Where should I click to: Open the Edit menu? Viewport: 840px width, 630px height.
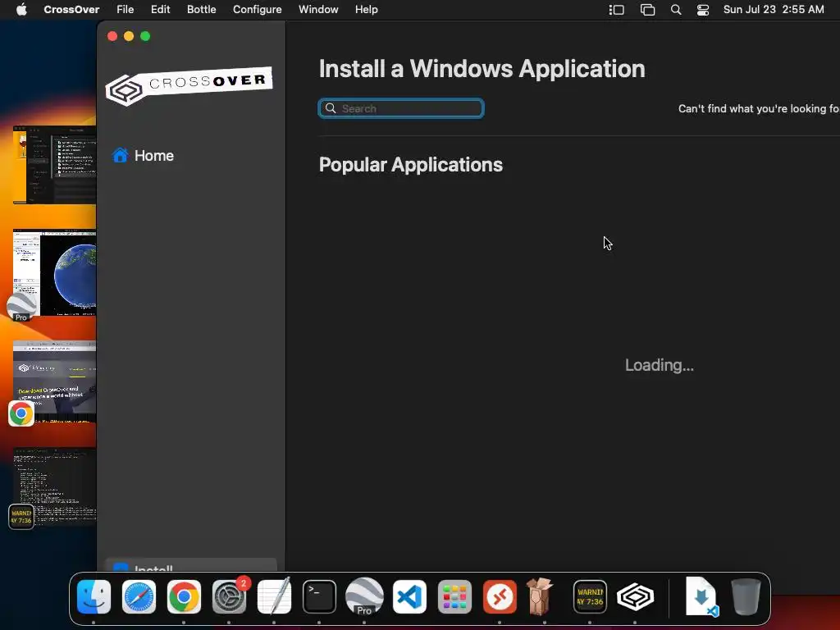click(160, 9)
